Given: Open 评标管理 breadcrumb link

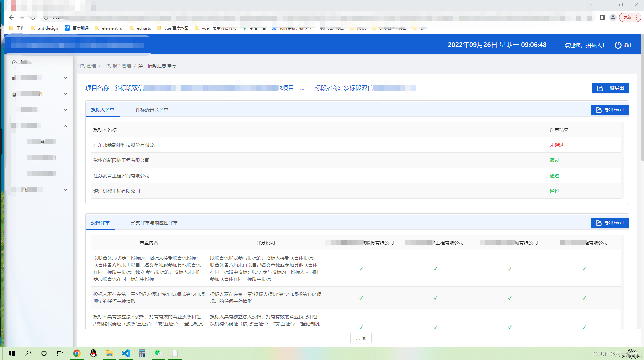Looking at the screenshot, I should [87, 66].
